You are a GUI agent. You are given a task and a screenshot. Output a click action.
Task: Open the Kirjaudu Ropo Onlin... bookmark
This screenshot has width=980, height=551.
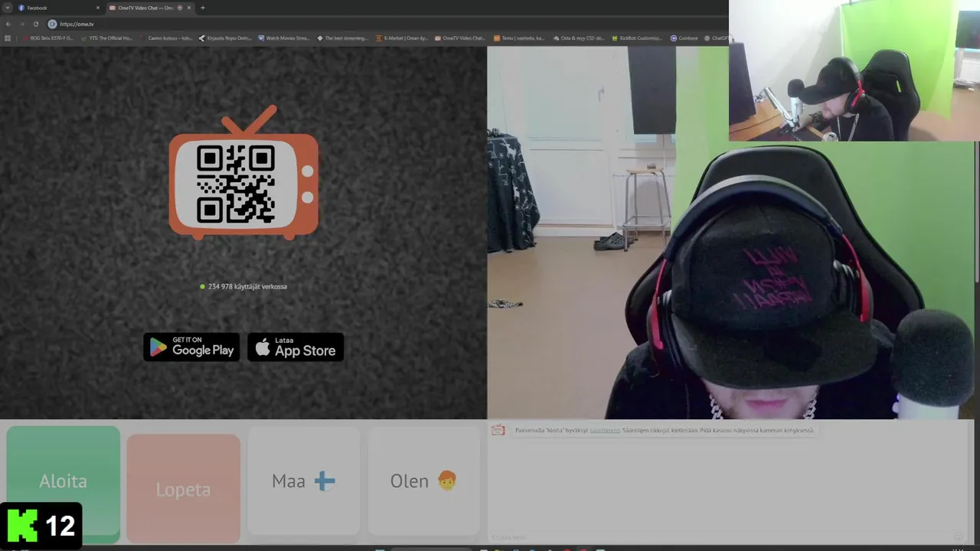click(x=225, y=38)
